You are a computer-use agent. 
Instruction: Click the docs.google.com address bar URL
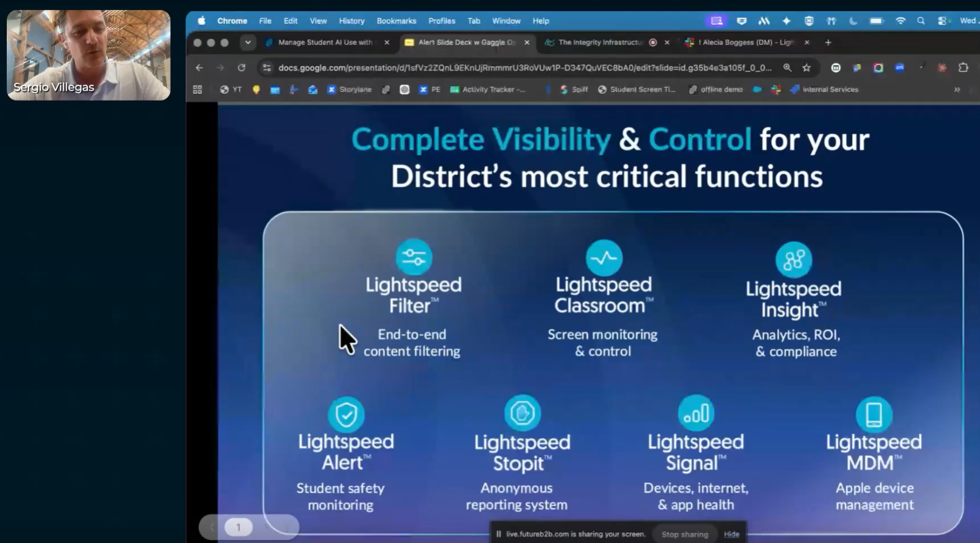(525, 68)
